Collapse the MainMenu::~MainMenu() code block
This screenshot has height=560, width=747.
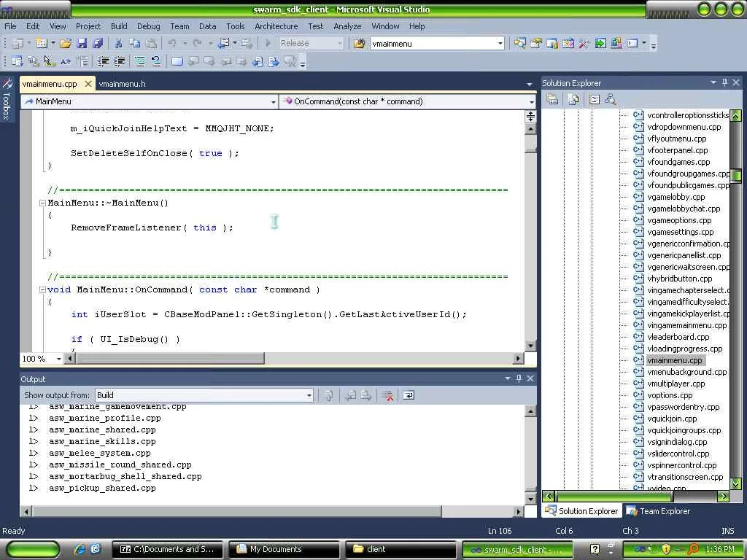[42, 203]
